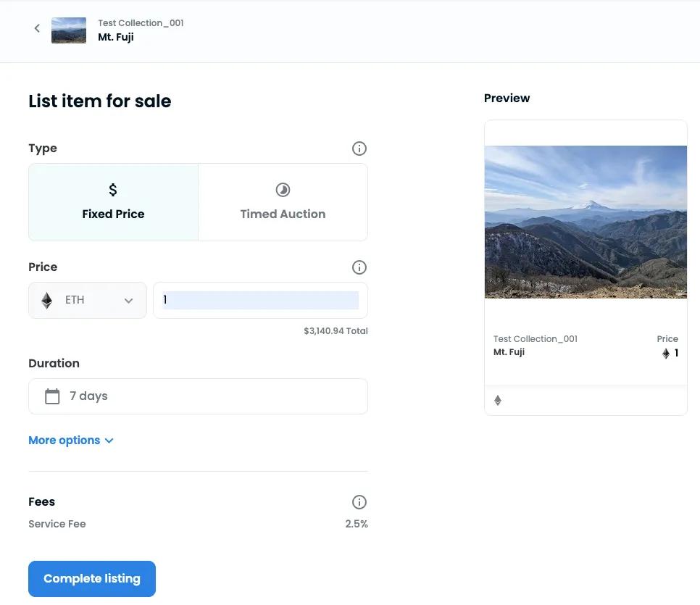Select the Fixed Price listing type
Viewport: 700px width, 605px height.
coord(113,202)
